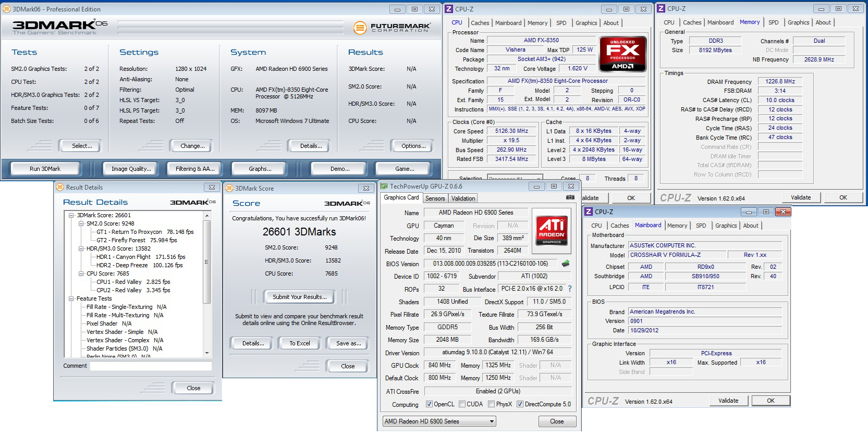Click the Bus Interface question mark icon
Viewport: 868px width, 436px height.
point(570,289)
